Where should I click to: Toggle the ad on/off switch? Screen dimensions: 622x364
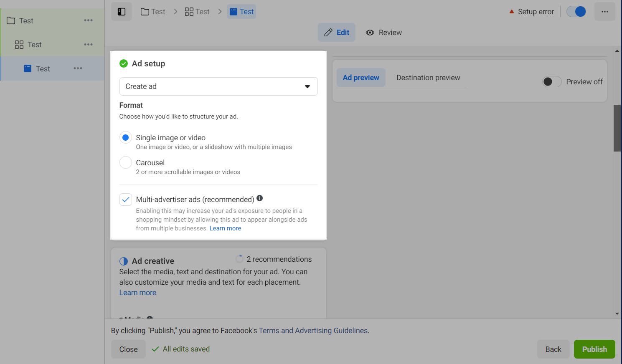[576, 12]
